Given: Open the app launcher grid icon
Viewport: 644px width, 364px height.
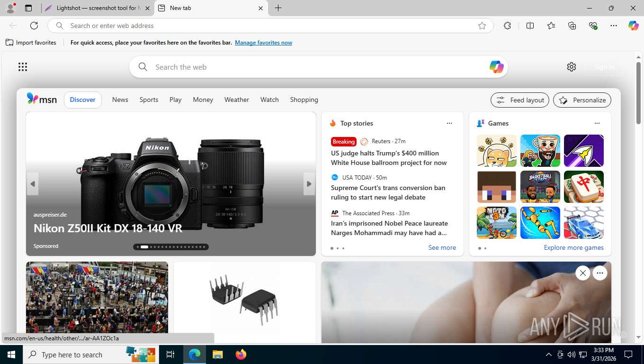Looking at the screenshot, I should [23, 67].
